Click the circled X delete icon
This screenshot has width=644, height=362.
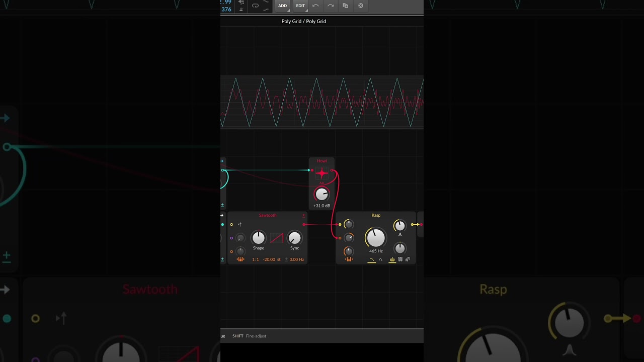(361, 6)
